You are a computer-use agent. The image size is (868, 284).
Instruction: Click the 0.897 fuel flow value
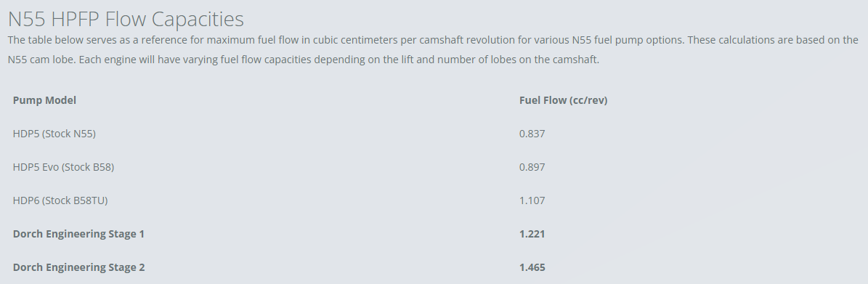pyautogui.click(x=532, y=167)
